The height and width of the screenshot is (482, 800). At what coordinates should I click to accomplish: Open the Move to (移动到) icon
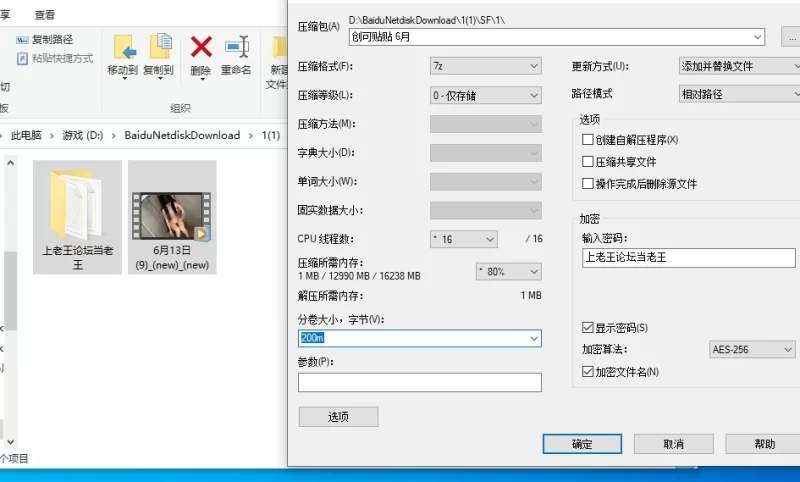[x=124, y=47]
